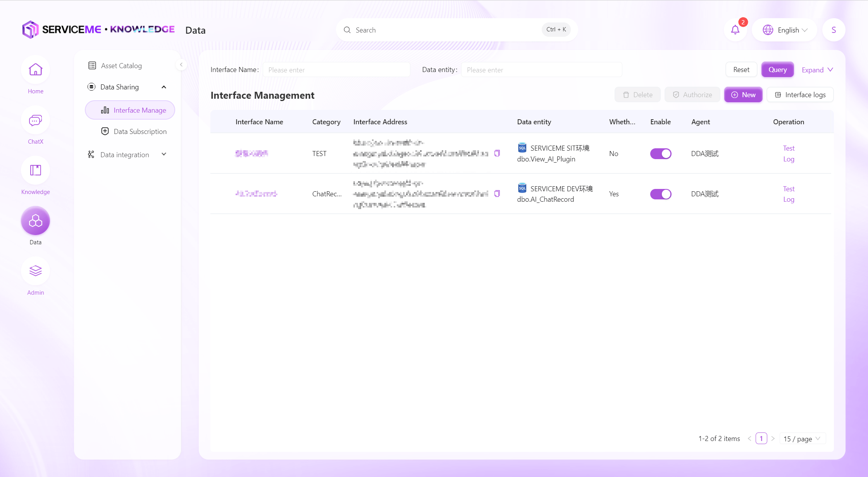Focus the Data entity input field
Screen dimensions: 868x477
[x=541, y=70]
